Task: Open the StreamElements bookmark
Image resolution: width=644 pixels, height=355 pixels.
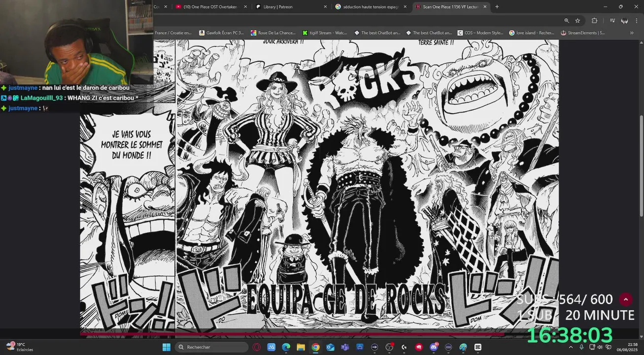Action: pyautogui.click(x=583, y=33)
